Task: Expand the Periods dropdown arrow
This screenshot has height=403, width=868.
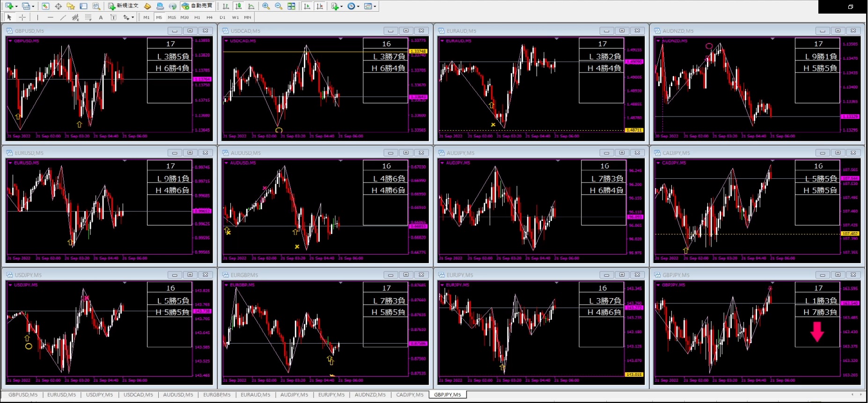Action: click(358, 6)
